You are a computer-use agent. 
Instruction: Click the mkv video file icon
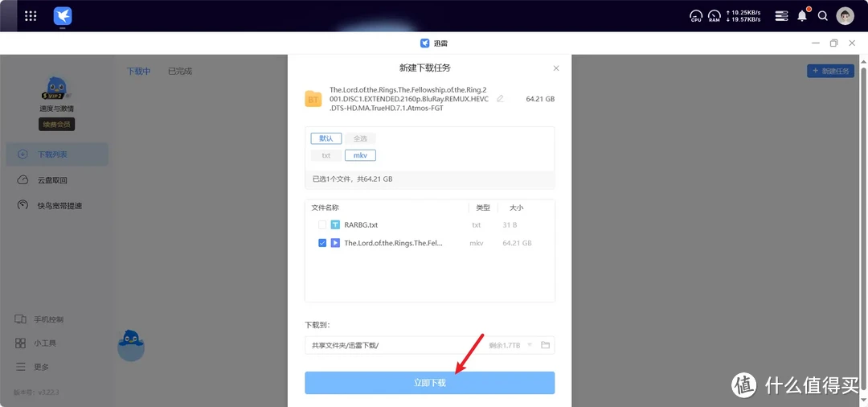click(x=335, y=243)
